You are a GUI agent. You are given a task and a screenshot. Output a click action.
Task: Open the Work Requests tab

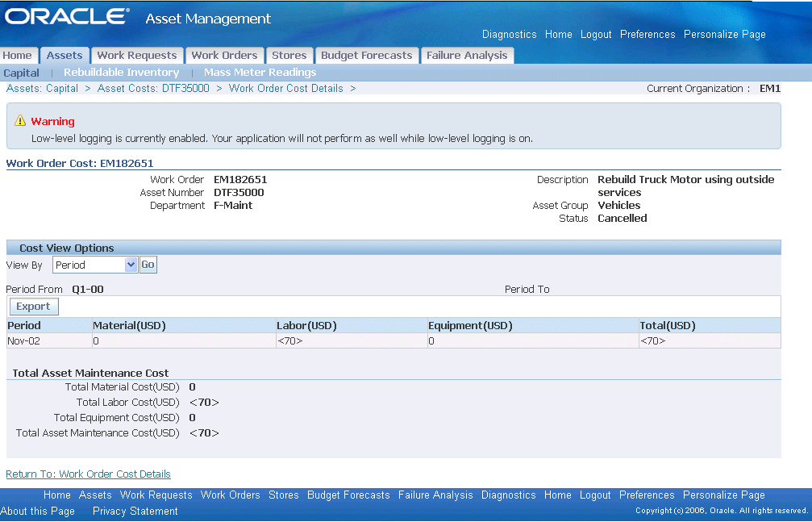click(137, 56)
